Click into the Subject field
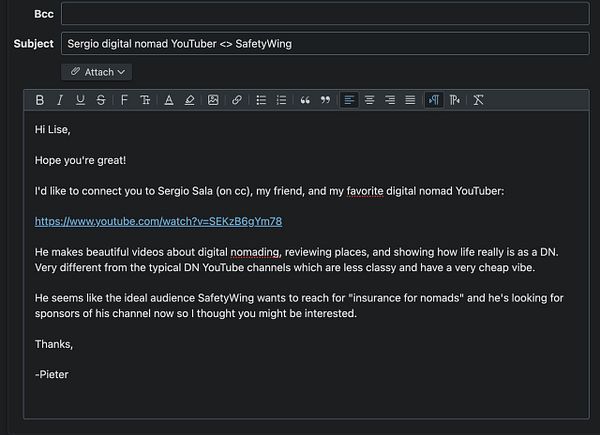The width and height of the screenshot is (600, 435). [325, 43]
